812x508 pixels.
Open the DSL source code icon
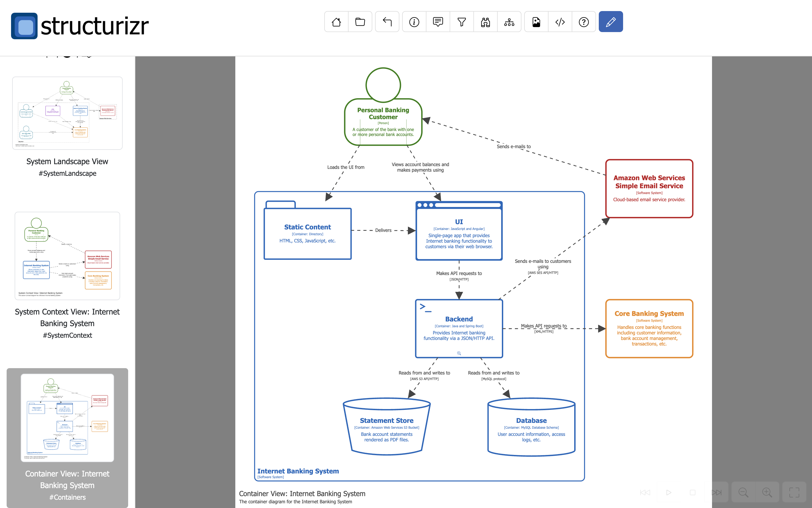click(560, 22)
